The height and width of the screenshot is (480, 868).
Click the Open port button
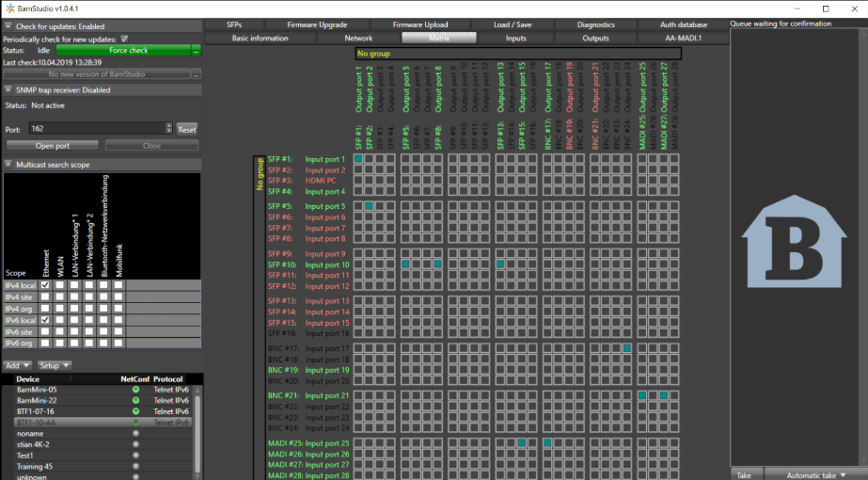point(53,146)
